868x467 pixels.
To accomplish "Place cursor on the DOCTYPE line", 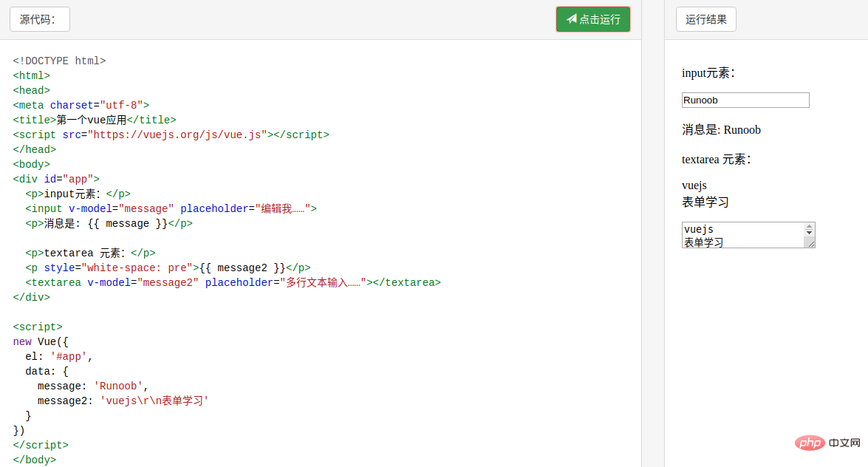I will point(59,61).
